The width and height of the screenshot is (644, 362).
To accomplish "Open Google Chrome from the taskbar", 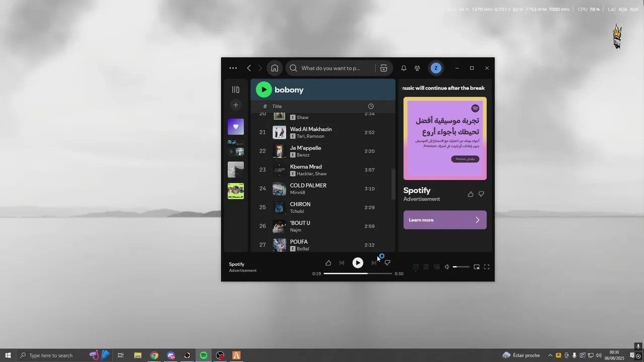I will tap(154, 355).
